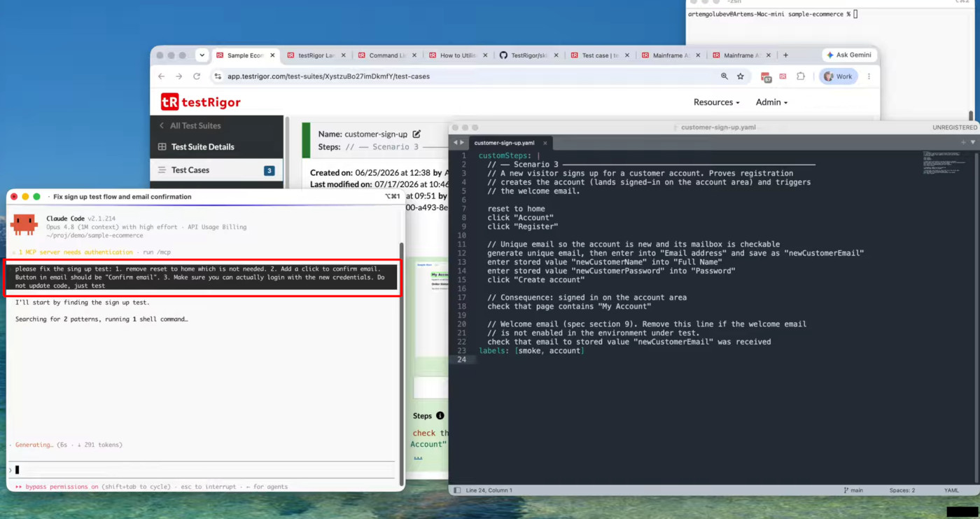Screen dimensions: 980x519
Task: Focus the Claude Code prompt input
Action: [203, 470]
